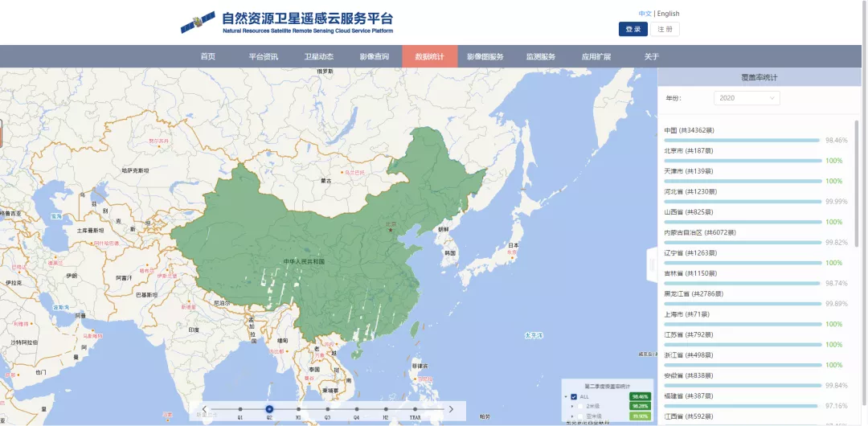
Task: Click the orange tab on the map's left edge
Action: 1,133
